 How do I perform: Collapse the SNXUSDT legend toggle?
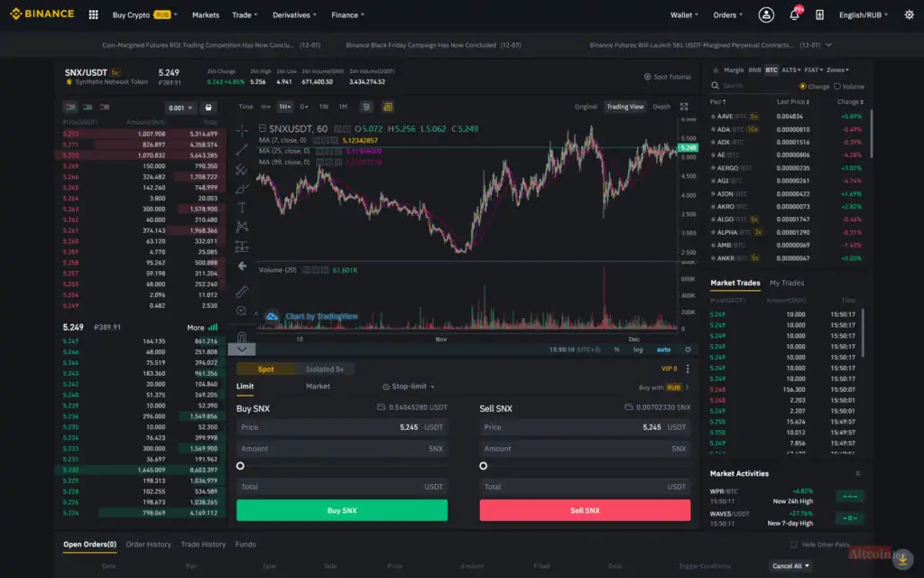(x=263, y=128)
